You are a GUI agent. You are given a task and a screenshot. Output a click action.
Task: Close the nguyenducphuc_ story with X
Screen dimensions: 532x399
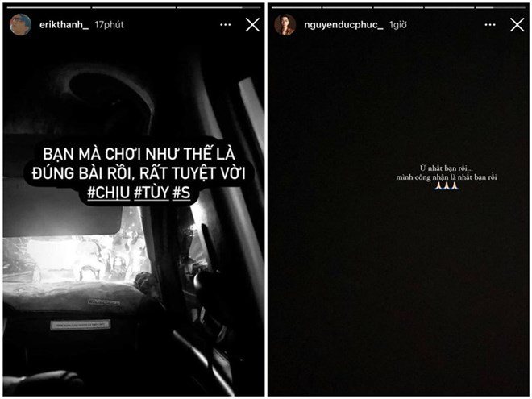517,25
